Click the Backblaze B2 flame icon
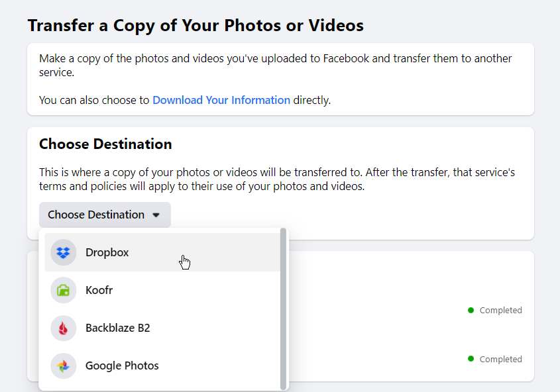 (x=63, y=328)
